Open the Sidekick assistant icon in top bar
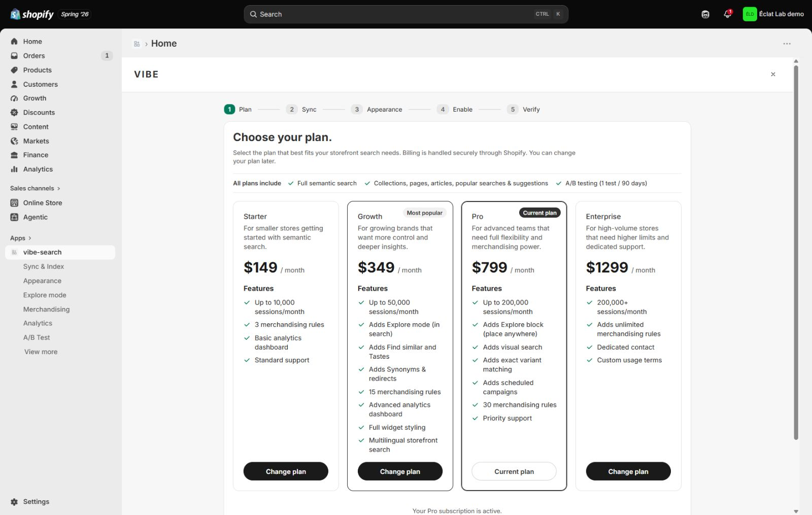812x515 pixels. click(705, 14)
